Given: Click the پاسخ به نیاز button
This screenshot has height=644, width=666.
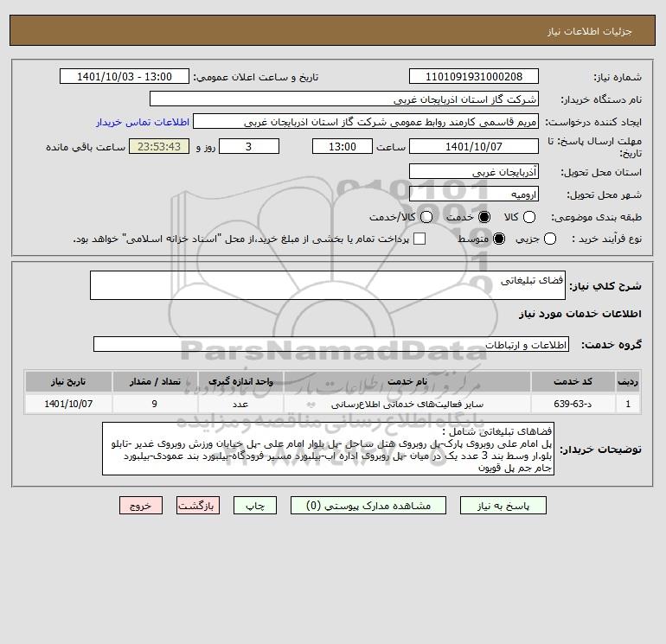Looking at the screenshot, I should click(x=503, y=506).
